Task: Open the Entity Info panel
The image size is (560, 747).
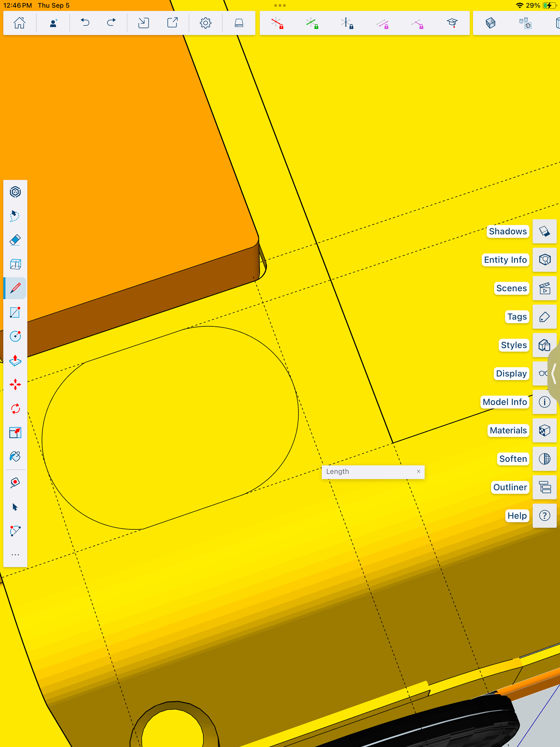Action: pos(544,260)
